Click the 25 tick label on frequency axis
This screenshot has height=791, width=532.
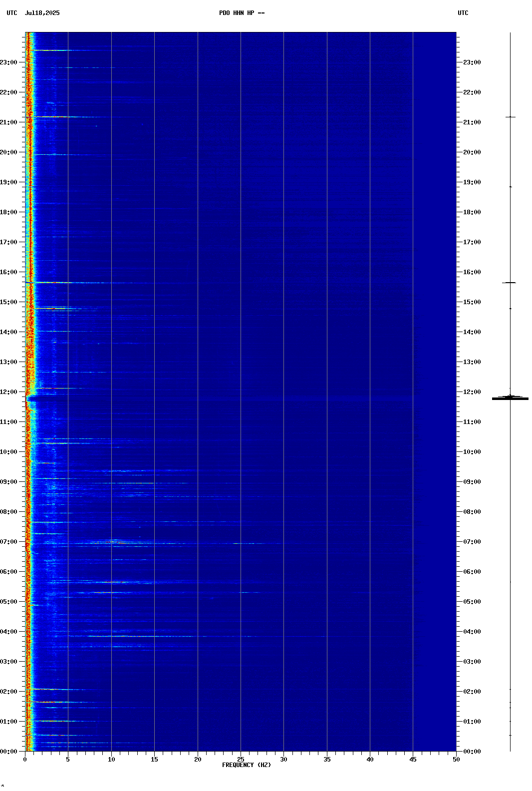pyautogui.click(x=241, y=760)
